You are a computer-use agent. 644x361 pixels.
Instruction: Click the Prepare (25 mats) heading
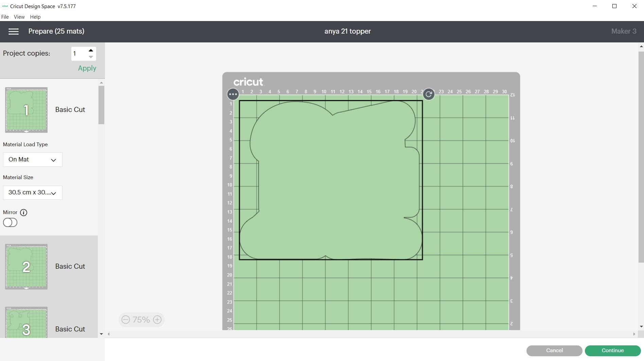pyautogui.click(x=56, y=31)
